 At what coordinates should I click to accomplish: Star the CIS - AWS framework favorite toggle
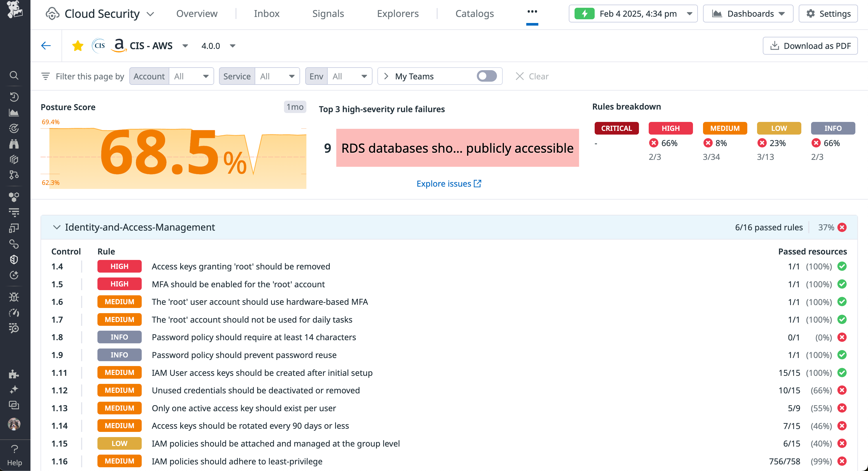78,45
